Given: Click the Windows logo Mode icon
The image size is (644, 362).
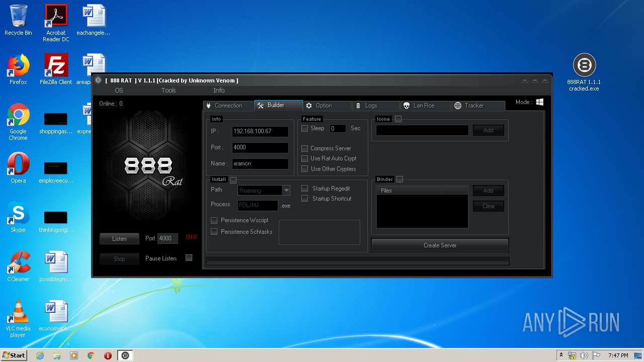Looking at the screenshot, I should click(540, 102).
